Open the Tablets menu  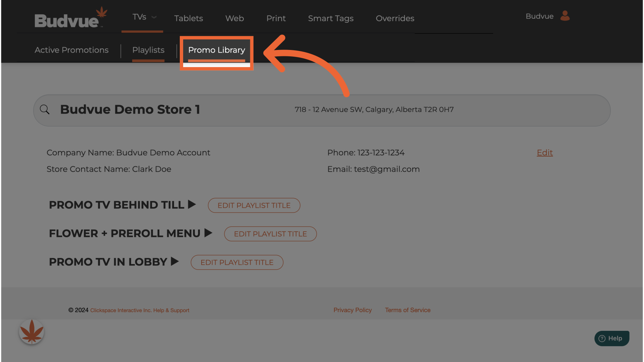point(189,18)
